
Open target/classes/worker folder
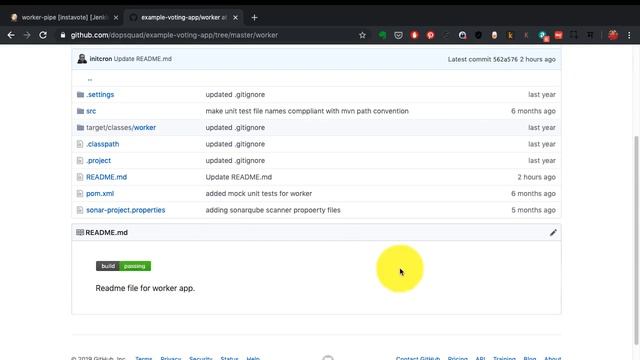pyautogui.click(x=121, y=127)
